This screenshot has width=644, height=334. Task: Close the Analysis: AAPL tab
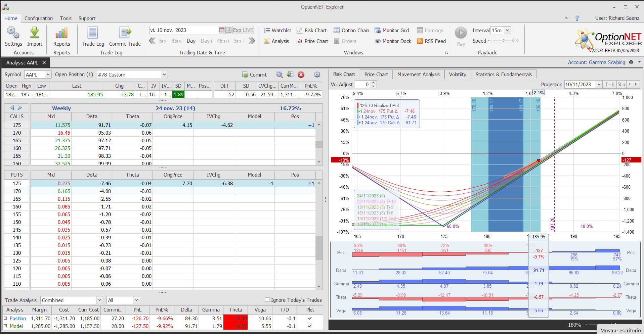point(44,63)
